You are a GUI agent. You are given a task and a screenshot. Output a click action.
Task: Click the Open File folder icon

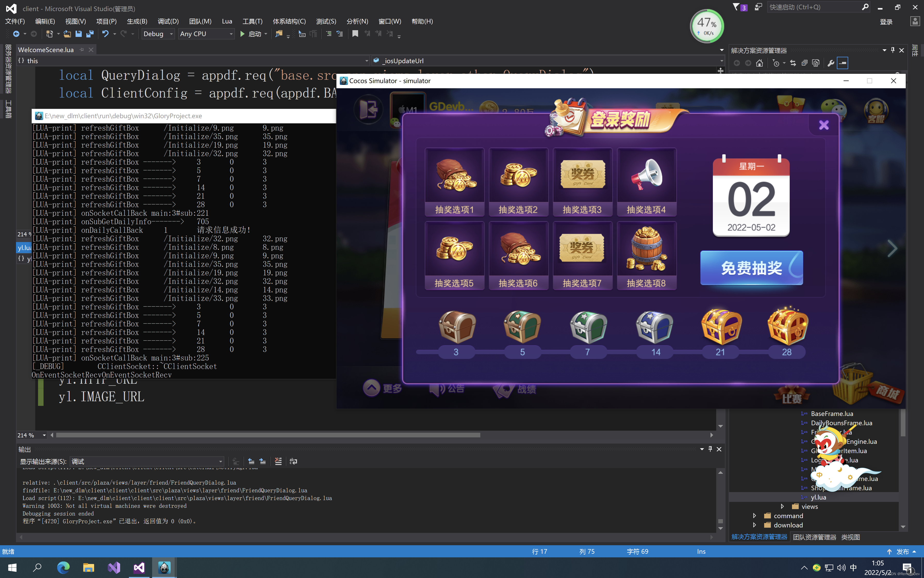pos(67,34)
